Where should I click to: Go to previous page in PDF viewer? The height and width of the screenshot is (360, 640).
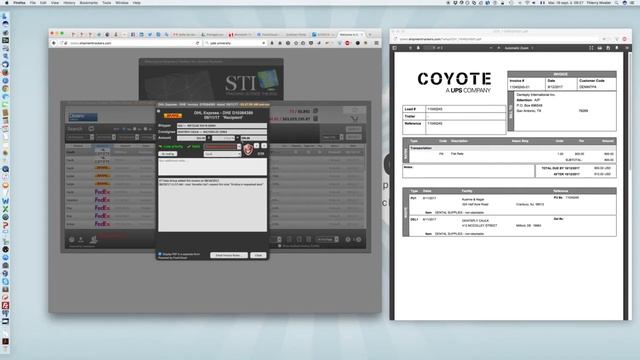point(410,48)
